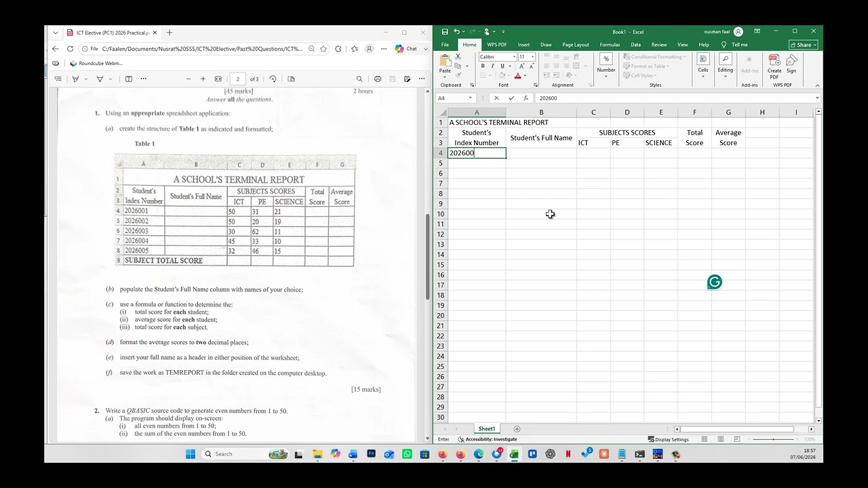Switch to the Formulas ribbon tab
This screenshot has height=488, width=868.
[610, 45]
